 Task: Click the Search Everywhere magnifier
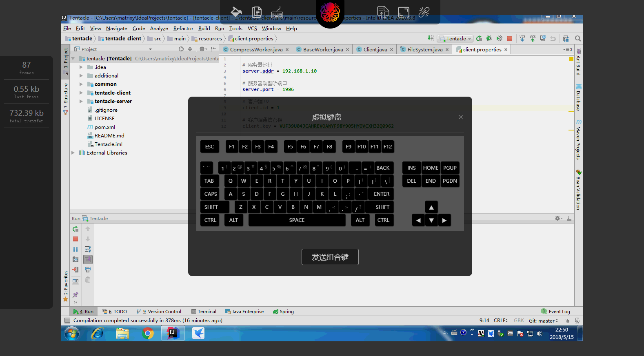(x=578, y=38)
